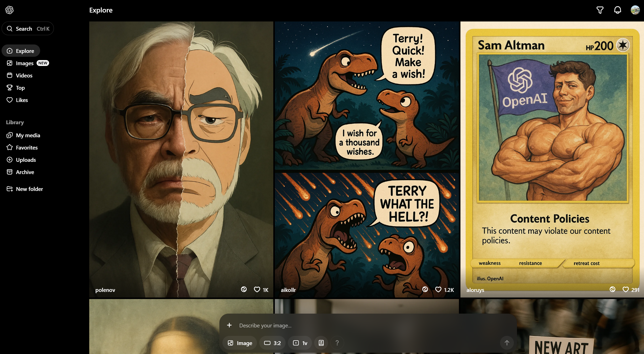Open the presets icon in prompt bar
This screenshot has width=644, height=354.
[x=321, y=343]
